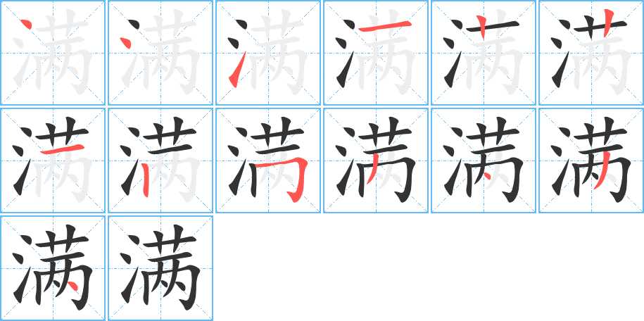The width and height of the screenshot is (644, 321).
Task: Choose the step 5 frame with red left vertical
Action: point(484,53)
